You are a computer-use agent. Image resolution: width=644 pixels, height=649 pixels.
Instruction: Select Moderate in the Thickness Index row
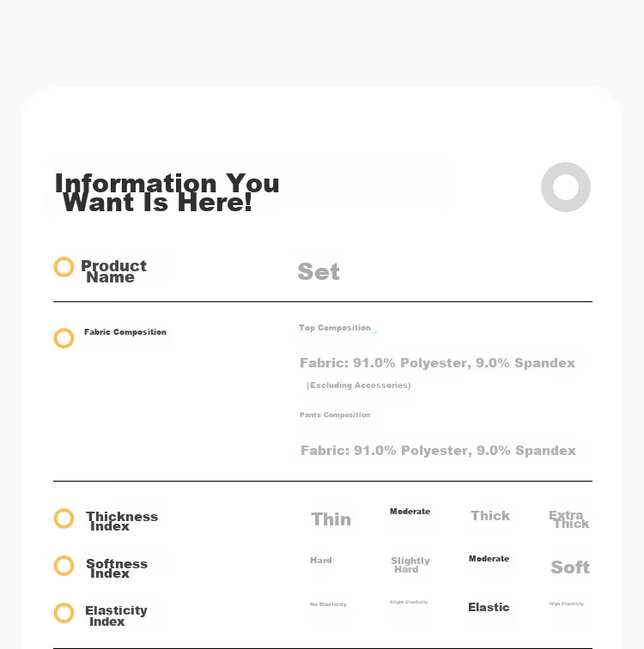coord(410,512)
